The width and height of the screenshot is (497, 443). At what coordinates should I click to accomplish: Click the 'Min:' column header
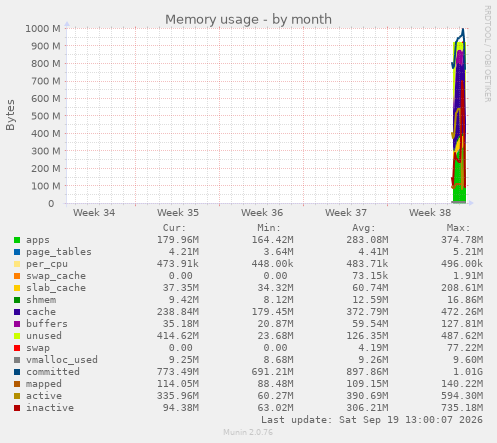[x=269, y=228]
